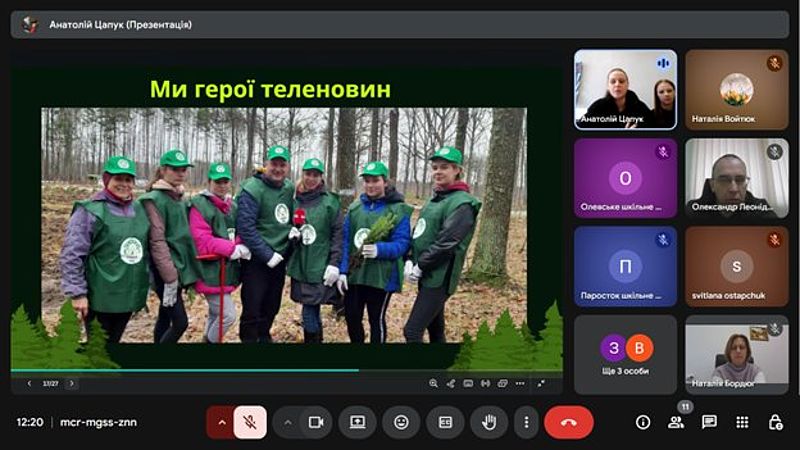This screenshot has height=450, width=800.
Task: Open the activities grid icon
Action: point(742,422)
